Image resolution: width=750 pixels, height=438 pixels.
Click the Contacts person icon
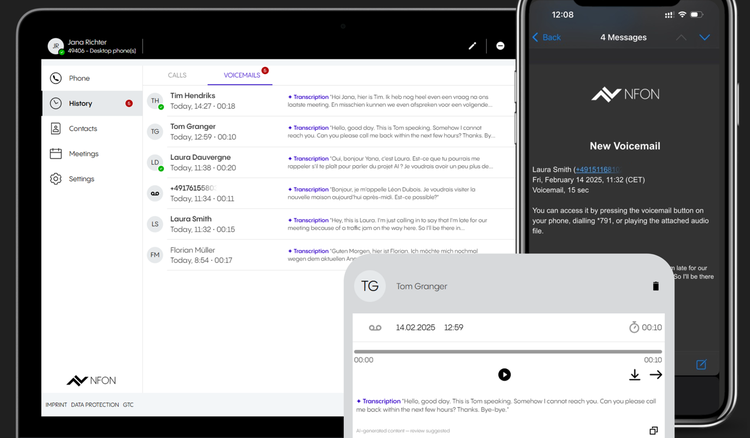pyautogui.click(x=56, y=128)
